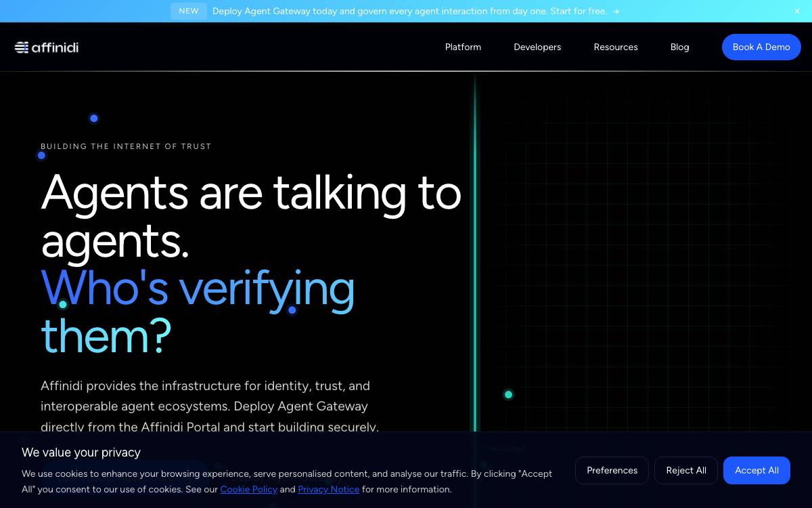Click the arrow after Start for free
The width and height of the screenshot is (812, 508).
(616, 11)
